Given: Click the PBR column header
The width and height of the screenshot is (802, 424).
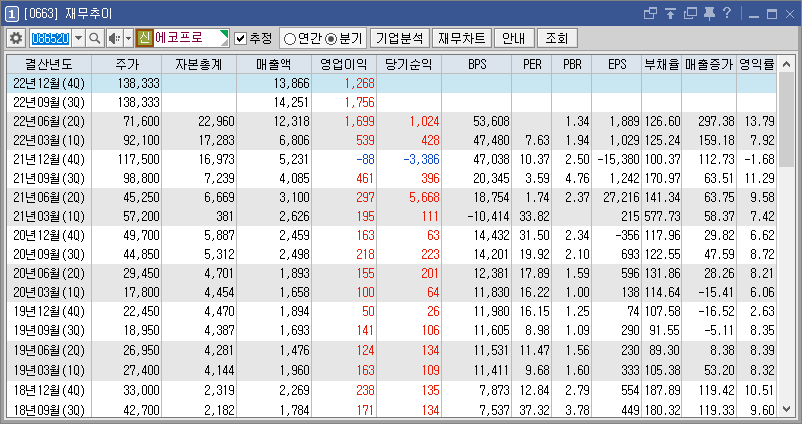Looking at the screenshot, I should 572,64.
